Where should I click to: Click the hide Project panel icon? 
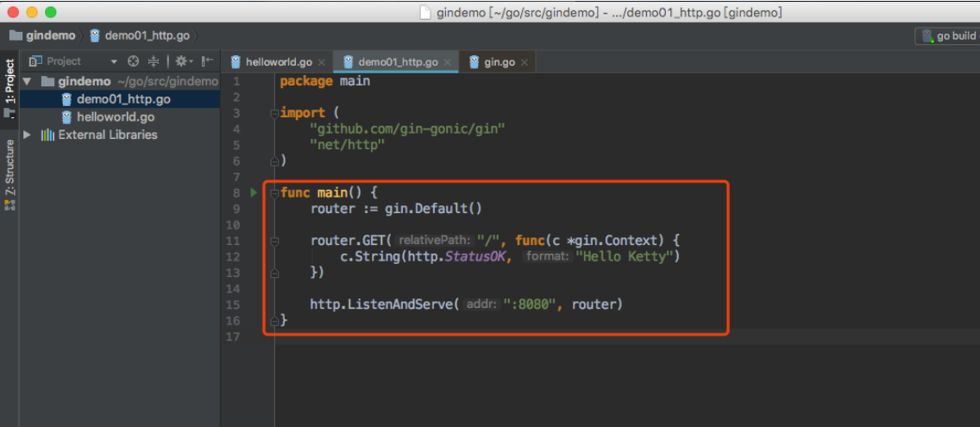click(207, 61)
